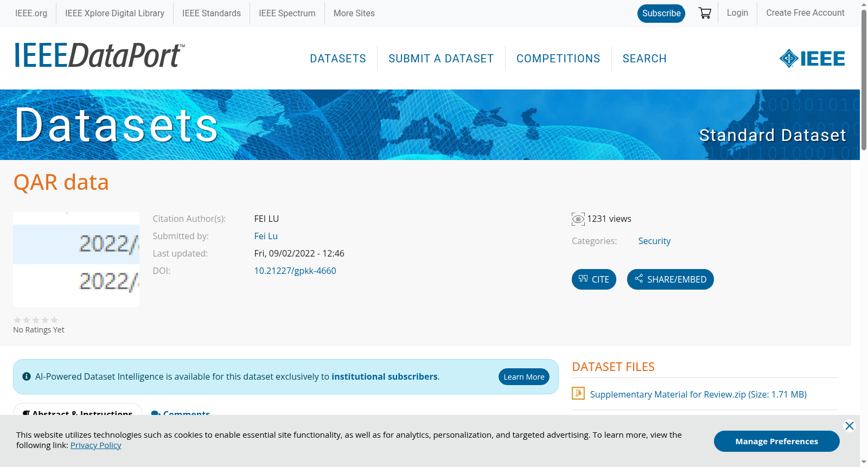
Task: Click the 1231 views text
Action: pyautogui.click(x=609, y=219)
